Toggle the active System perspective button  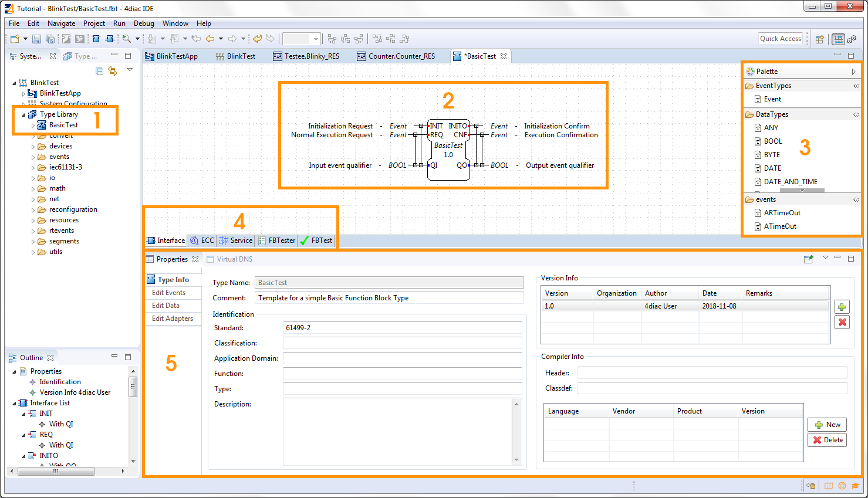pyautogui.click(x=838, y=39)
